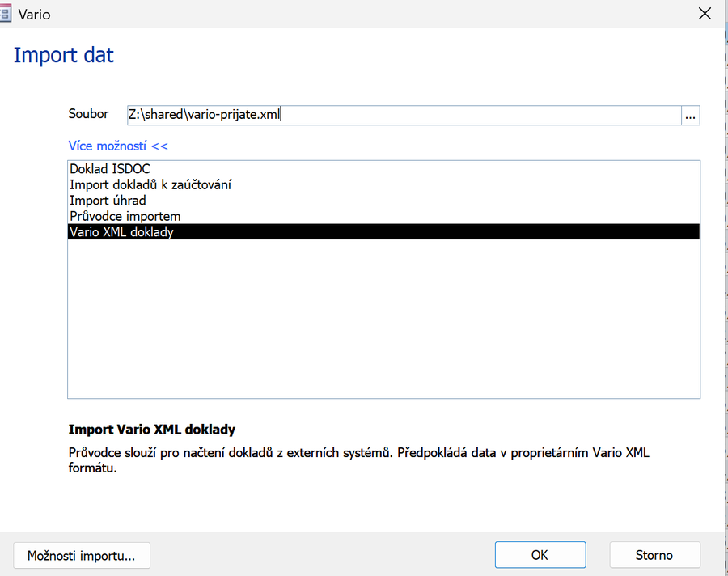This screenshot has width=728, height=576.
Task: Select 'Import dokladů k zaúčtování' entry
Action: point(383,184)
